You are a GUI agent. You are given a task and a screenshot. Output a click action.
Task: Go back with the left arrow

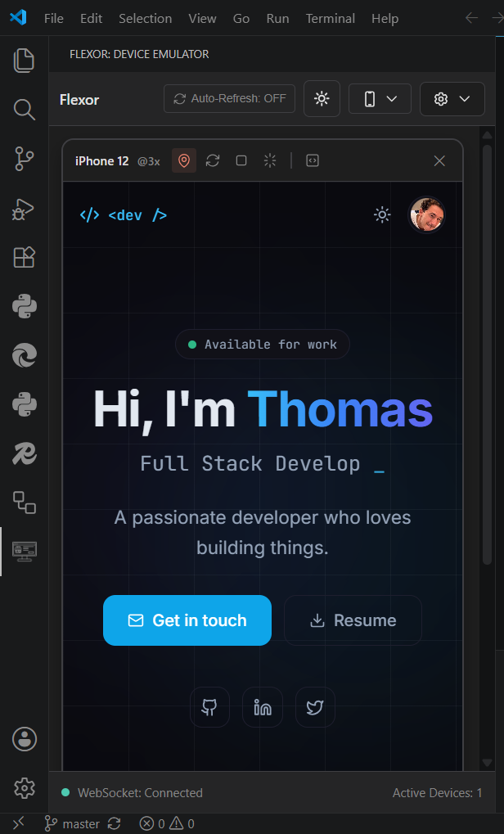(x=471, y=18)
